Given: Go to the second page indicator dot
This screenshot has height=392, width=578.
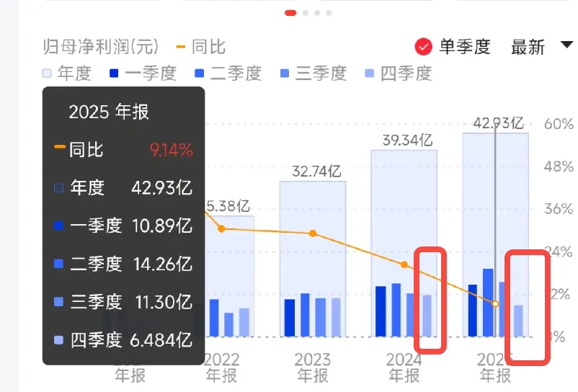Looking at the screenshot, I should tap(306, 13).
